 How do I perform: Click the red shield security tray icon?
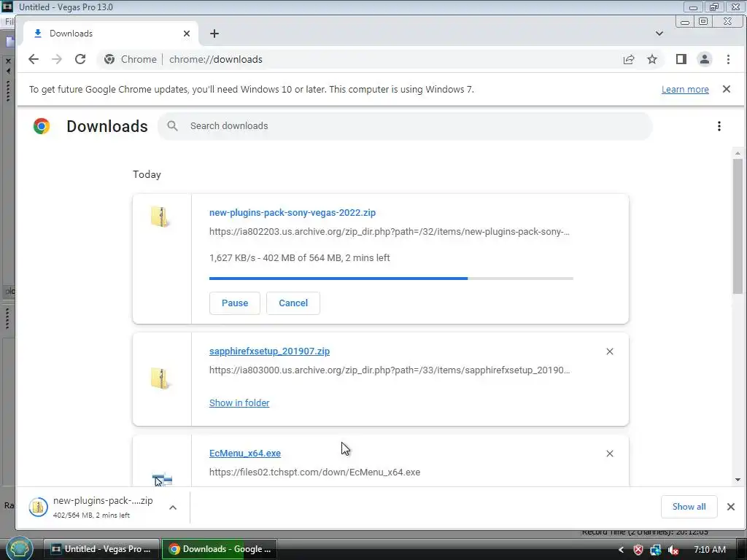click(x=638, y=550)
